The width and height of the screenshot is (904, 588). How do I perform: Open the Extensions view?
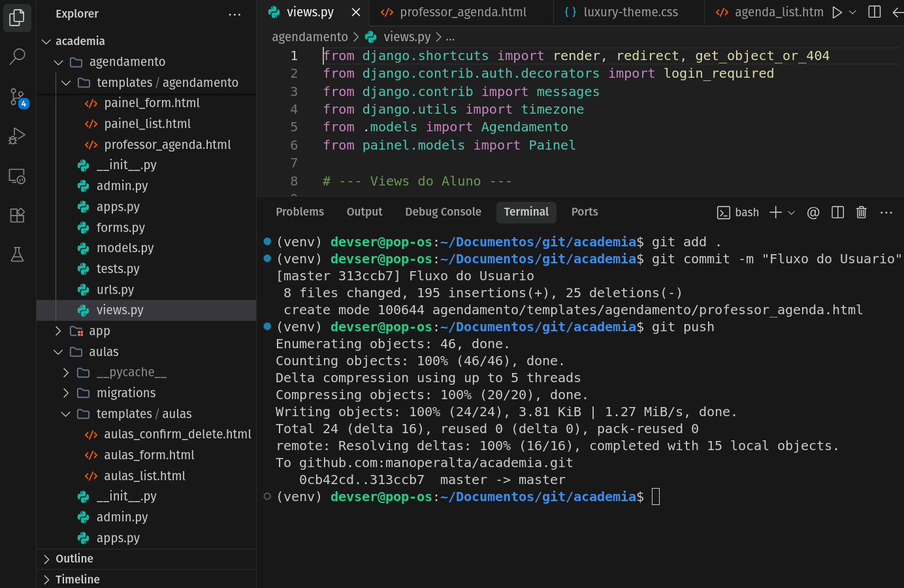click(x=18, y=215)
